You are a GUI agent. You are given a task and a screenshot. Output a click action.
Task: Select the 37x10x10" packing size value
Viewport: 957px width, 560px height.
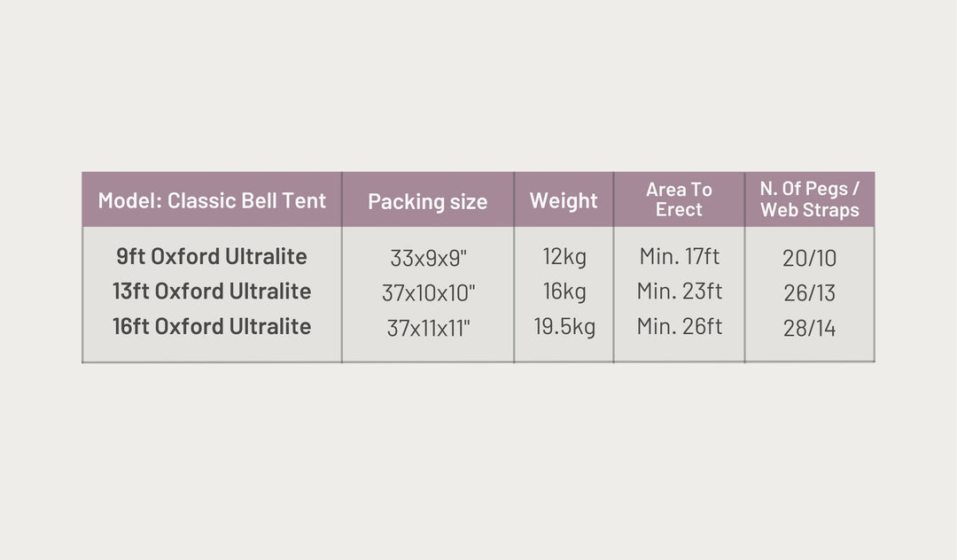(428, 293)
